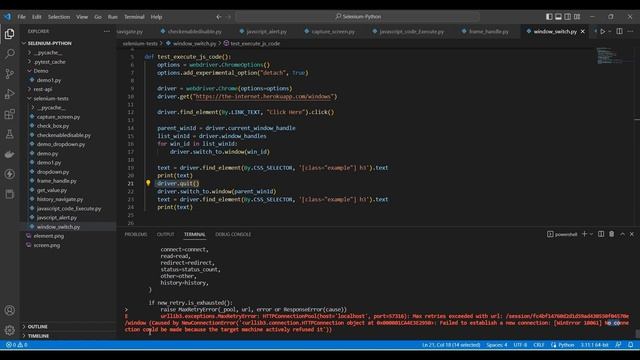The width and height of the screenshot is (640, 360).
Task: Click the command center search box
Action: tap(358, 17)
